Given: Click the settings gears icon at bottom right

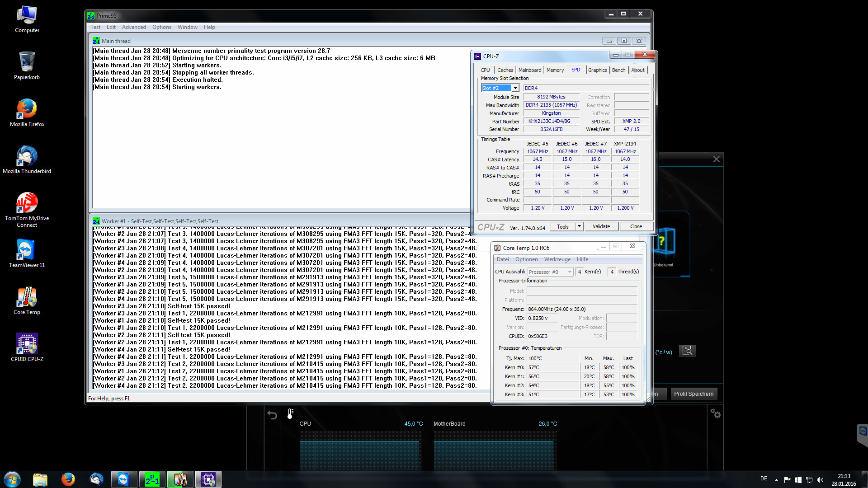Looking at the screenshot, I should point(715,413).
